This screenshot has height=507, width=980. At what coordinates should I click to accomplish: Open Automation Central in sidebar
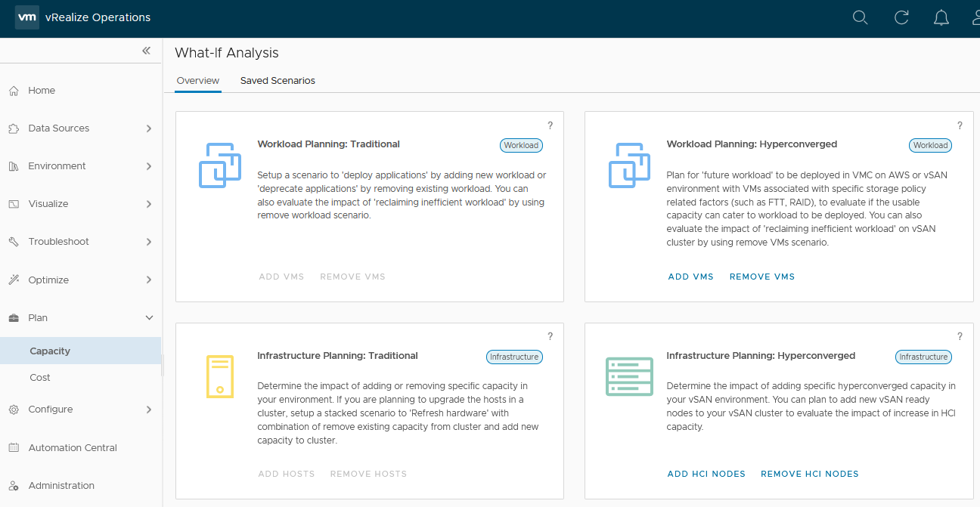(x=73, y=448)
